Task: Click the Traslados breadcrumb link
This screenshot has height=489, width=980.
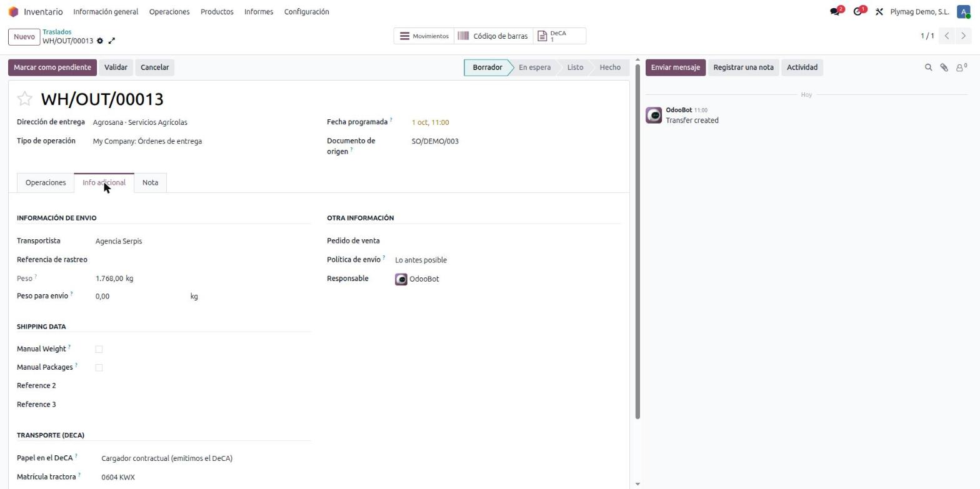Action: click(x=57, y=32)
